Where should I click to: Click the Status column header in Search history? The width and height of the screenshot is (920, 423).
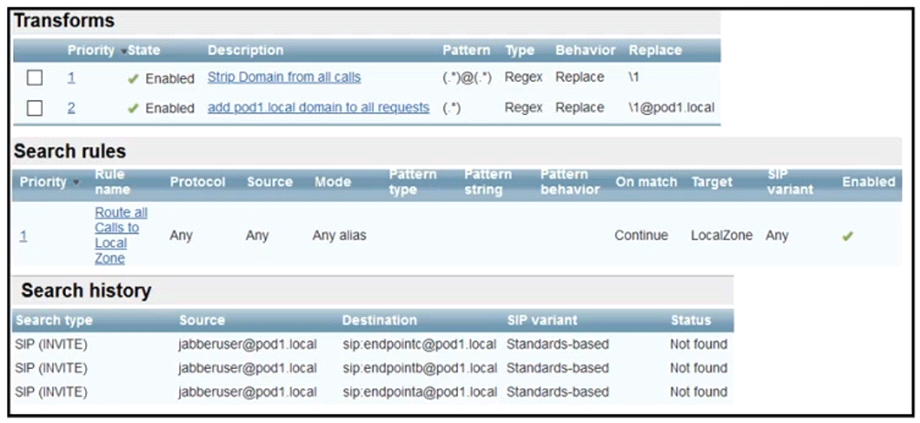[691, 320]
